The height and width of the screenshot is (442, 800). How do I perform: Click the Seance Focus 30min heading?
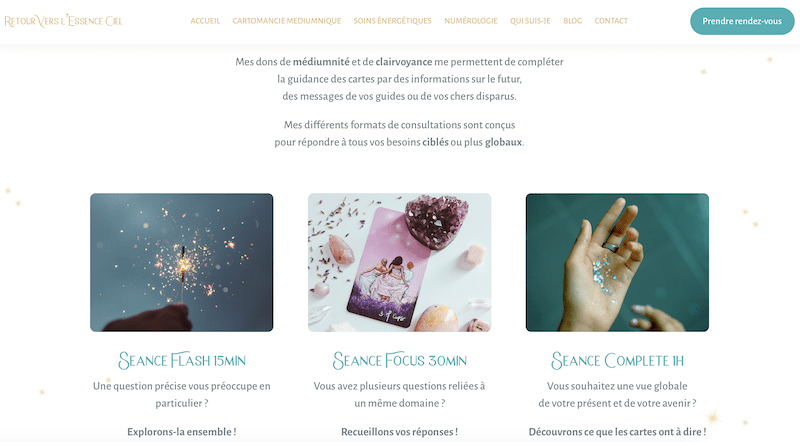tap(399, 360)
